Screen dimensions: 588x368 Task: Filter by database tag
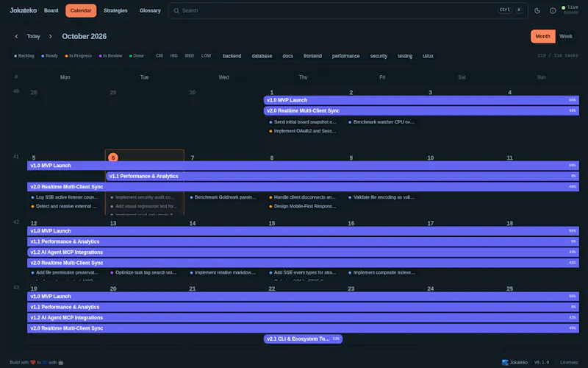click(x=262, y=56)
